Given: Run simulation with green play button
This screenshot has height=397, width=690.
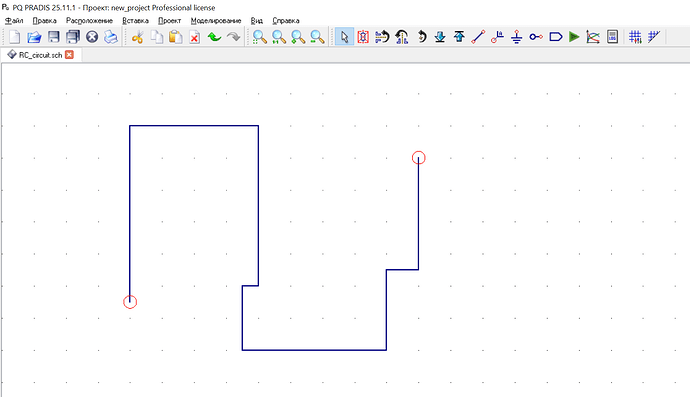Looking at the screenshot, I should [x=574, y=37].
